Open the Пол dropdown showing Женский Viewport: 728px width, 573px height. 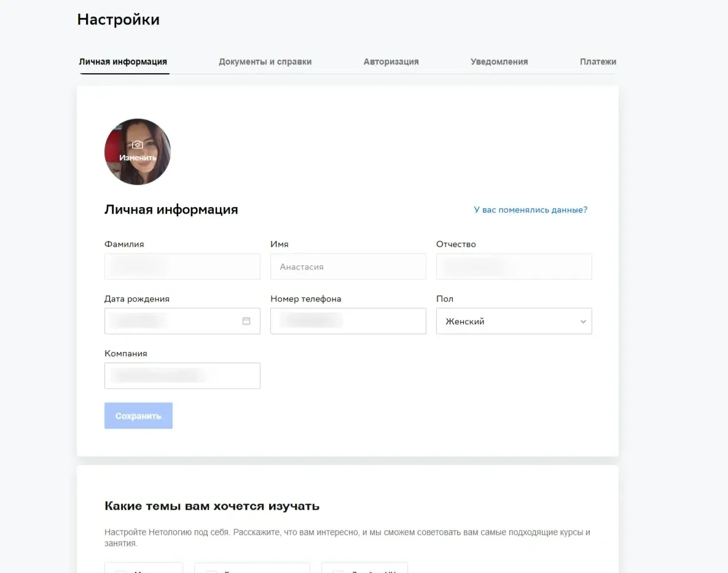(x=514, y=321)
